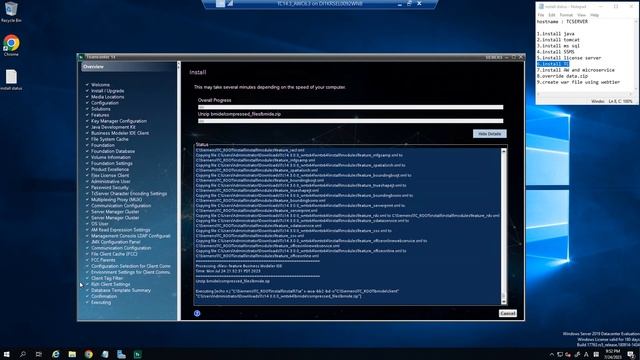
Task: Click the help icon in the installer
Action: 197,313
